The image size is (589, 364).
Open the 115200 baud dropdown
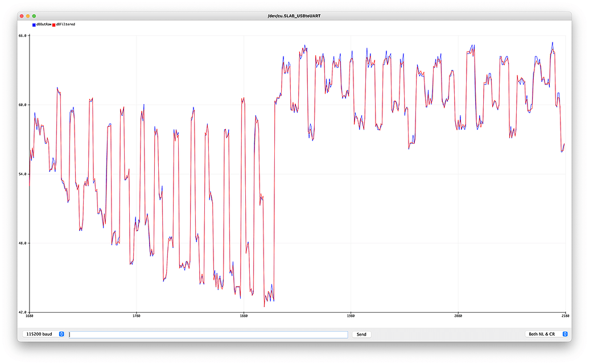click(x=44, y=334)
